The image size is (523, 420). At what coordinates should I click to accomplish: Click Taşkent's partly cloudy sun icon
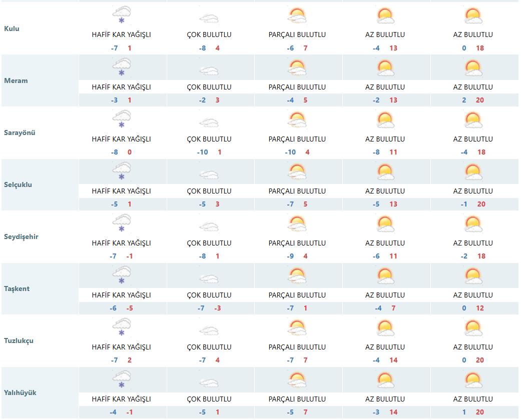pyautogui.click(x=297, y=276)
